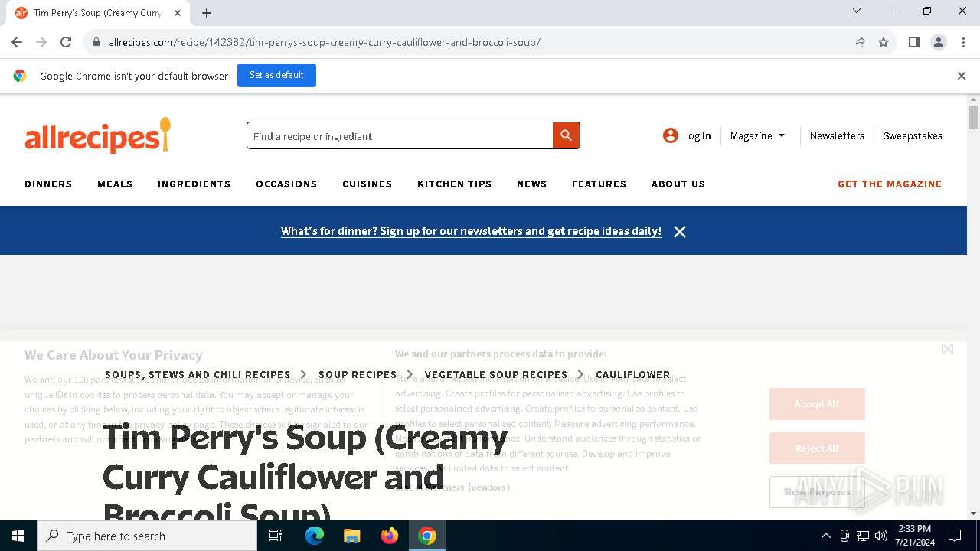The height and width of the screenshot is (551, 980).
Task: Show hidden system tray icons
Action: tap(825, 536)
